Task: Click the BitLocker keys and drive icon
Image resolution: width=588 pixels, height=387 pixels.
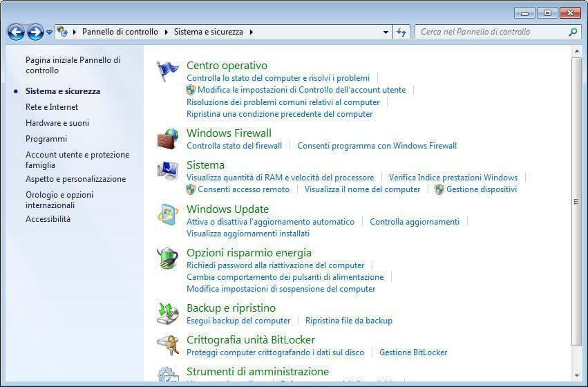Action: pos(168,345)
